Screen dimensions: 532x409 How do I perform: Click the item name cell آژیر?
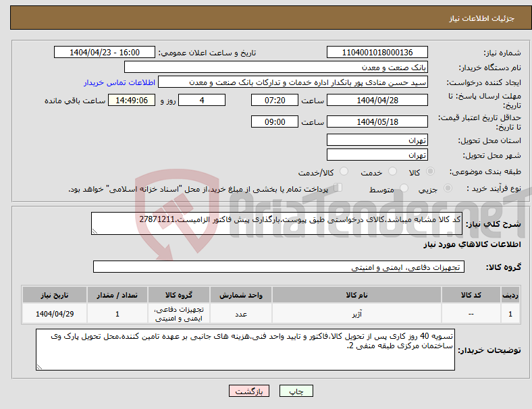click(x=356, y=314)
